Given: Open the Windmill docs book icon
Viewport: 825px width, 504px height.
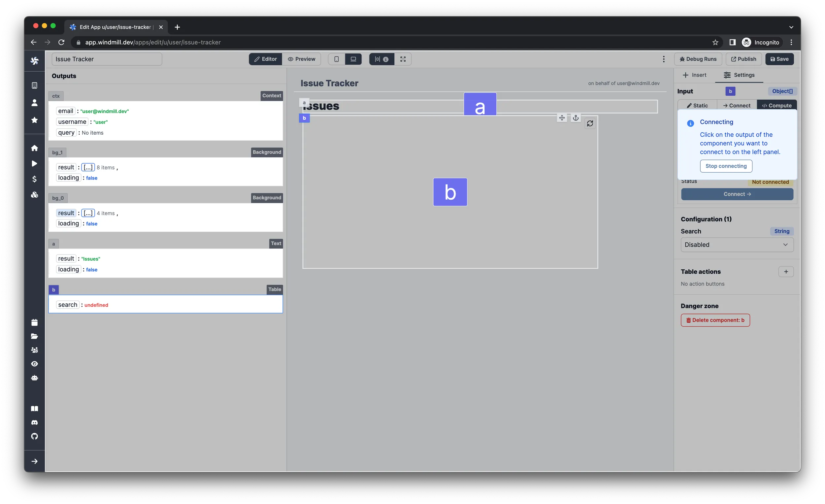Looking at the screenshot, I should [35, 409].
